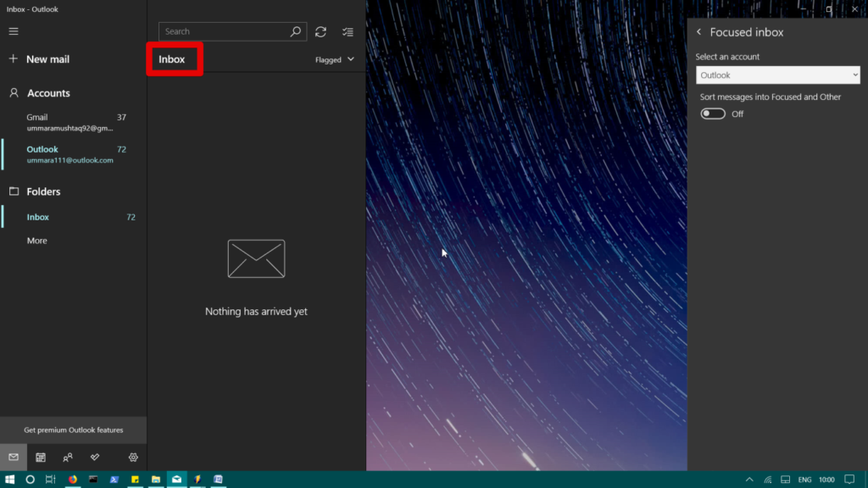Open Settings gear in bottom bar

click(133, 457)
